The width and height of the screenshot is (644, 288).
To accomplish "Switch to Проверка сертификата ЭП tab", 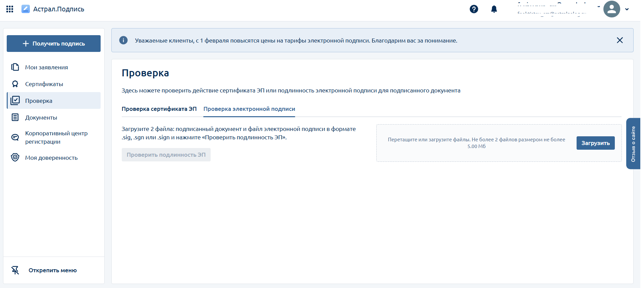I will click(159, 109).
